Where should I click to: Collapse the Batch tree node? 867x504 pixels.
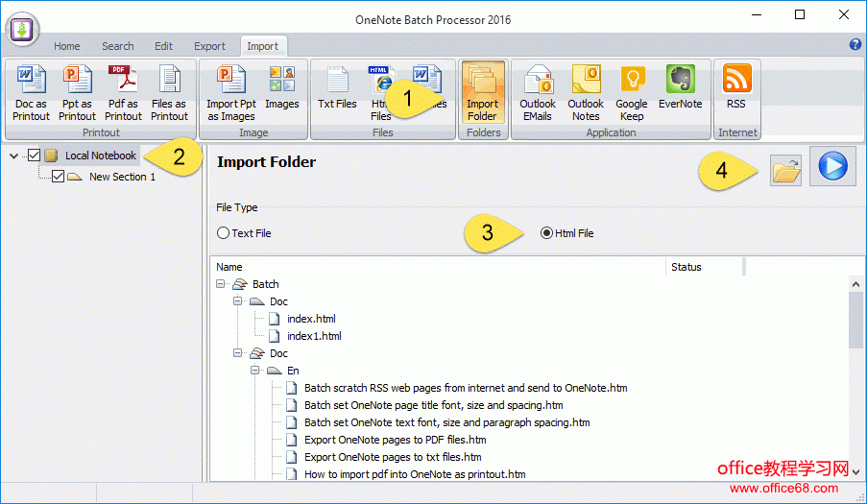pos(221,284)
